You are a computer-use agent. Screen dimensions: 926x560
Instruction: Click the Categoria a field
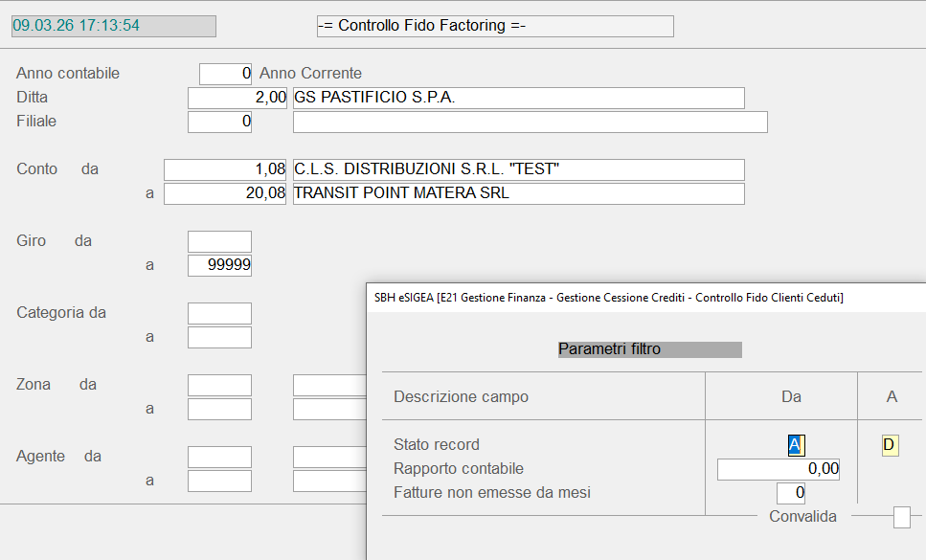point(219,337)
